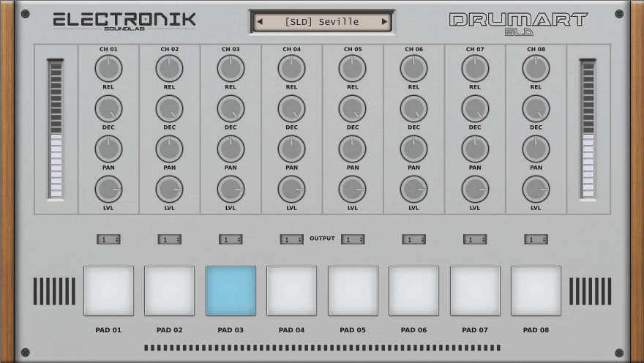Click the CH 03 PAN knob
The height and width of the screenshot is (363, 644).
231,149
